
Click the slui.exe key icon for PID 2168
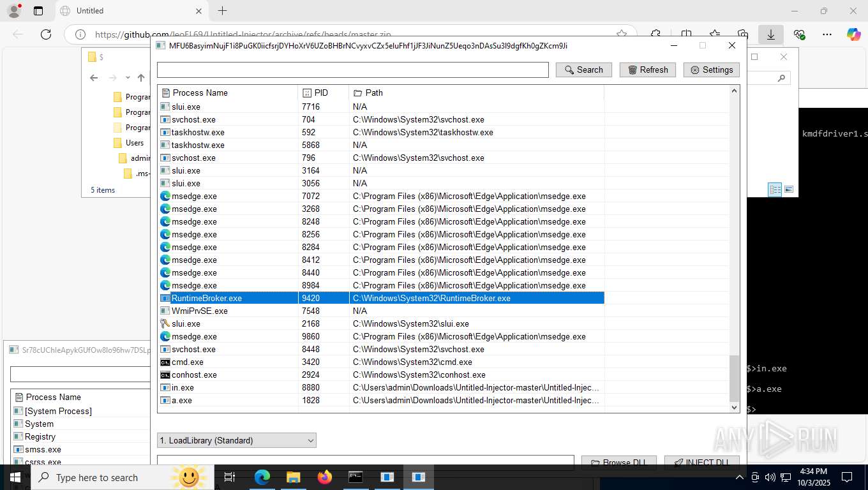click(165, 323)
